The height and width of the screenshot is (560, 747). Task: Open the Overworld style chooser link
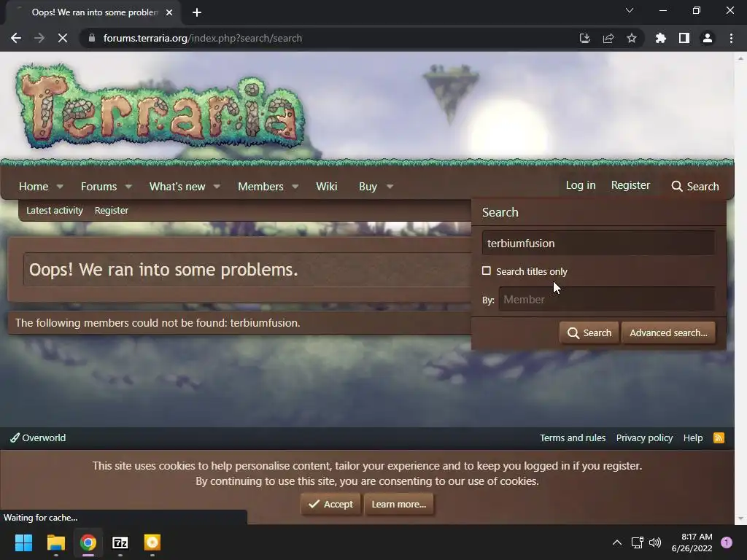[38, 437]
